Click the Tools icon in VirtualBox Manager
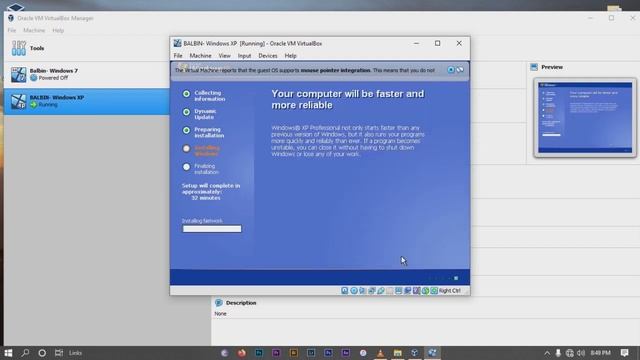640x360 pixels. click(x=18, y=48)
